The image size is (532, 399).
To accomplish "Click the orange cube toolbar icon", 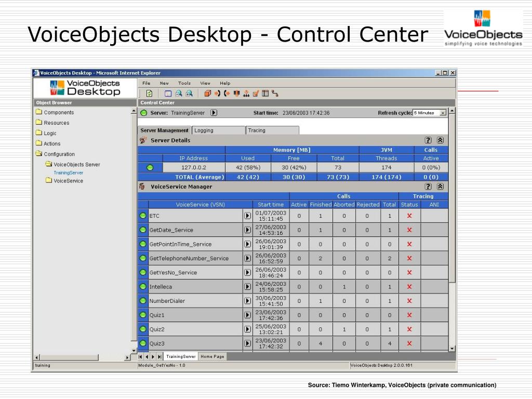I will [x=208, y=94].
